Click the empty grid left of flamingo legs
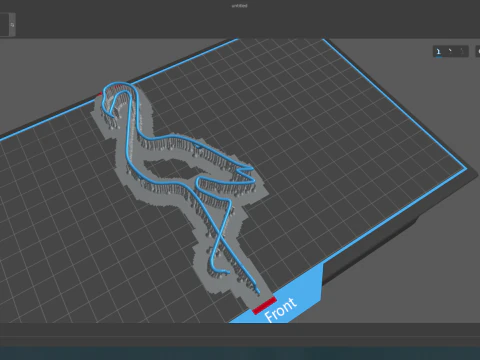The height and width of the screenshot is (360, 480). 117,250
